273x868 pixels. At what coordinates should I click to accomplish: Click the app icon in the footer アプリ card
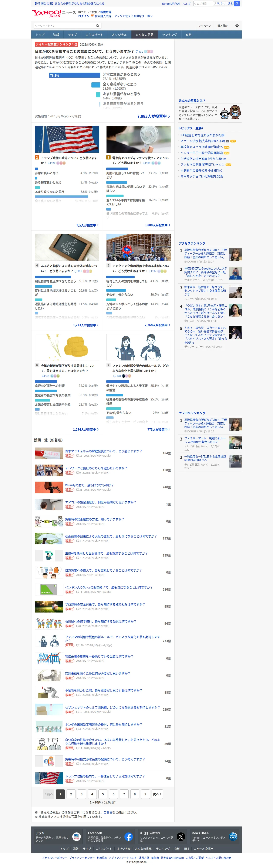click(76, 836)
